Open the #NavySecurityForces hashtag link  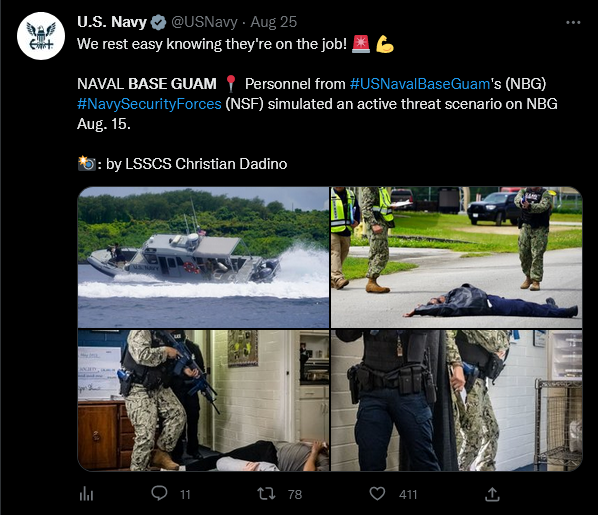pyautogui.click(x=149, y=104)
